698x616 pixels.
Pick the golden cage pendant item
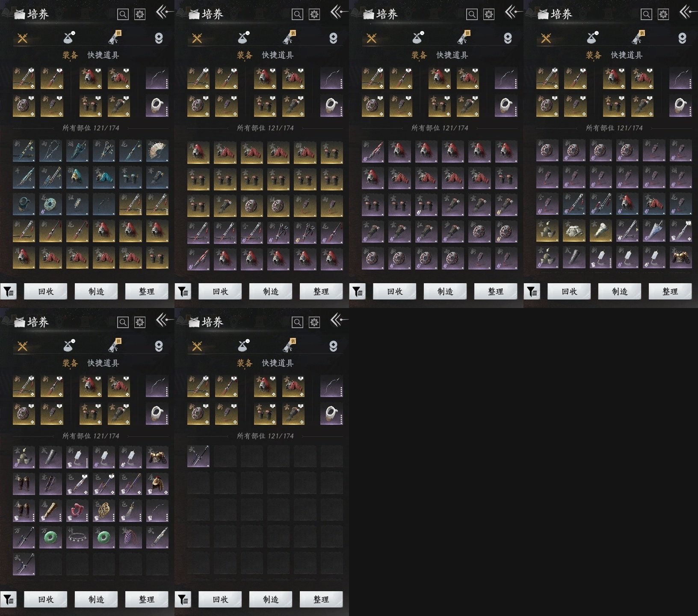[x=104, y=511]
